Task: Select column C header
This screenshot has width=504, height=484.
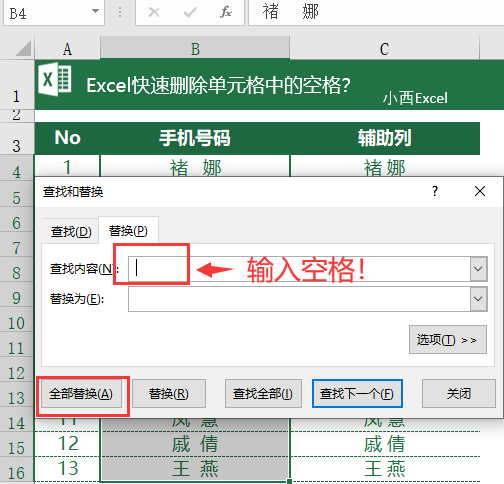Action: click(x=384, y=49)
